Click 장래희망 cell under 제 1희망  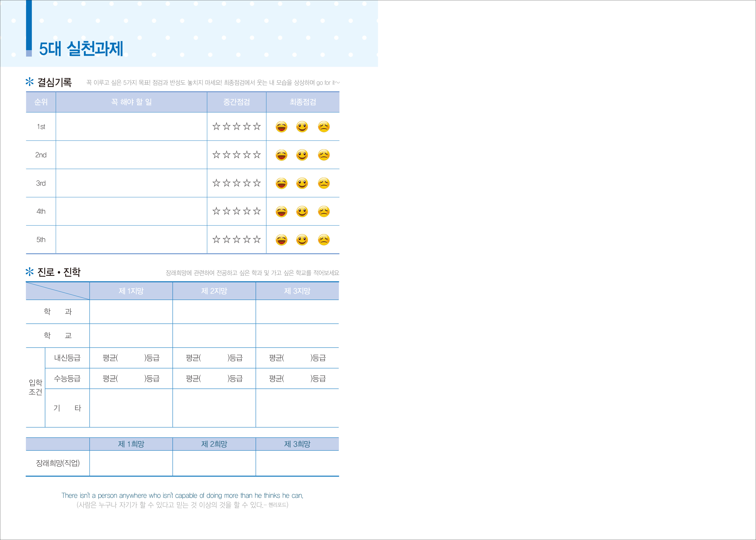[x=131, y=463]
